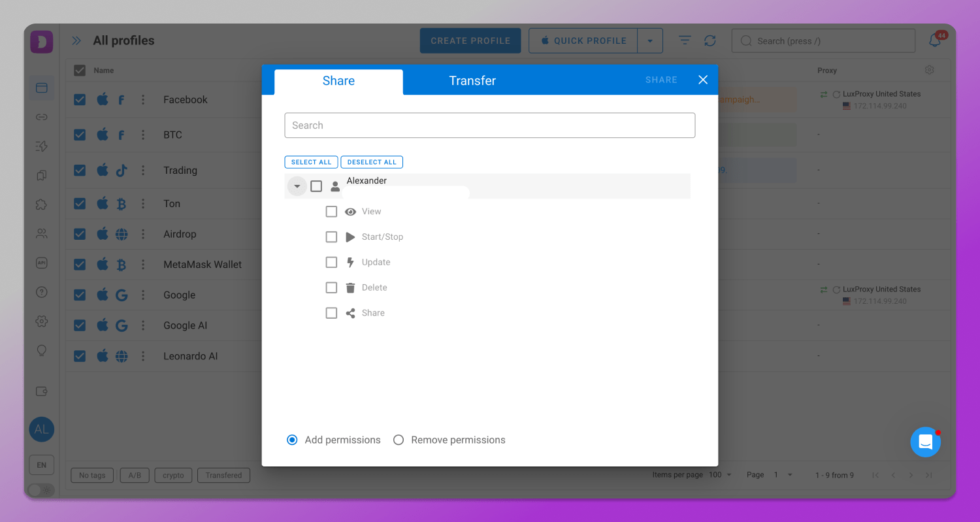Collapse the Alexander permissions tree
This screenshot has width=980, height=522.
(297, 186)
